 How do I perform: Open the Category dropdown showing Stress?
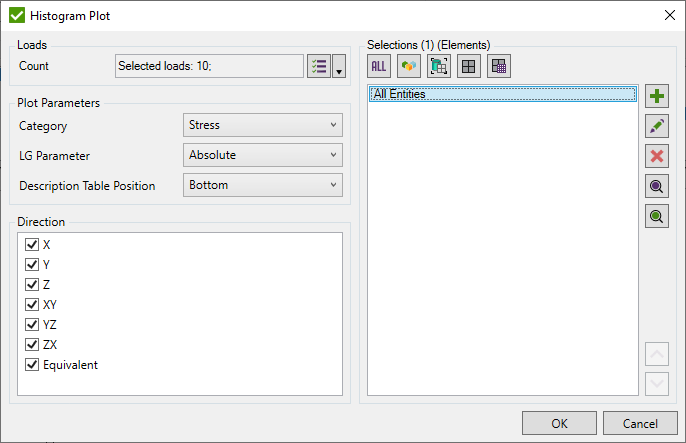tap(264, 125)
